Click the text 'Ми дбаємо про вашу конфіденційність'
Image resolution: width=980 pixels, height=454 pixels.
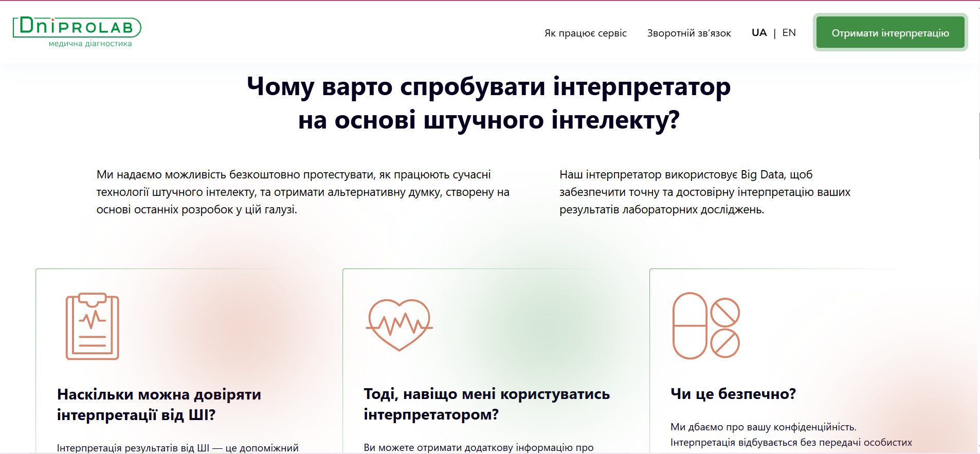click(x=763, y=427)
